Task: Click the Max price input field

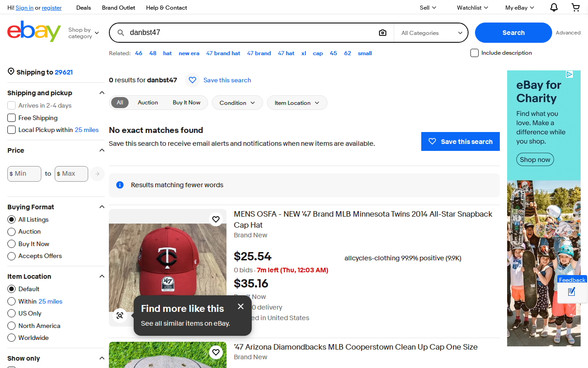Action: tap(71, 174)
